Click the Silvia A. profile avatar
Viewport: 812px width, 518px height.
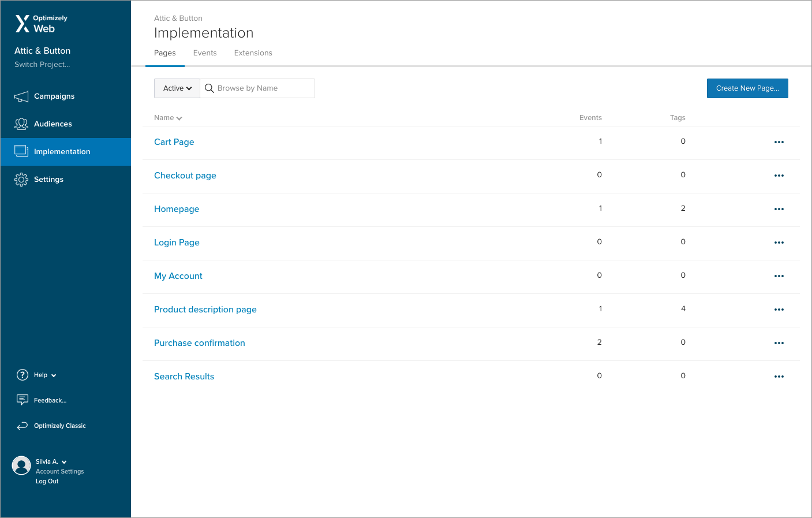pyautogui.click(x=21, y=465)
